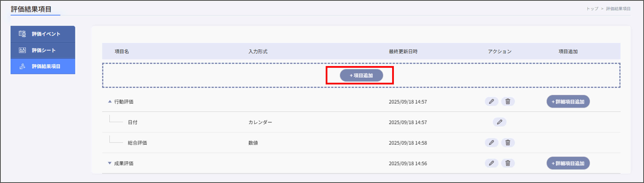Click the pencil edit icon for 行動評価
This screenshot has width=644, height=183.
point(492,102)
